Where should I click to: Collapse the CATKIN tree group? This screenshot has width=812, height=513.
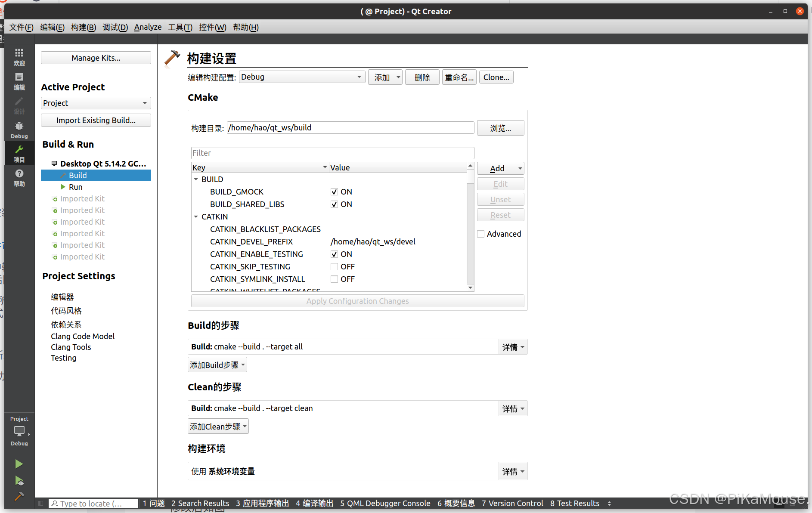196,217
